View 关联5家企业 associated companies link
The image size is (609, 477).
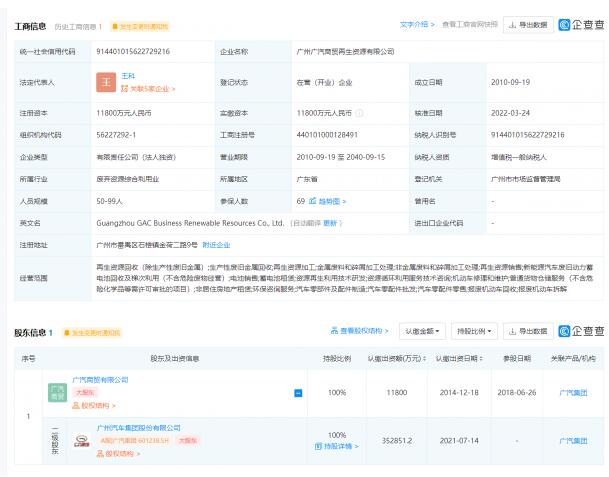coord(148,89)
